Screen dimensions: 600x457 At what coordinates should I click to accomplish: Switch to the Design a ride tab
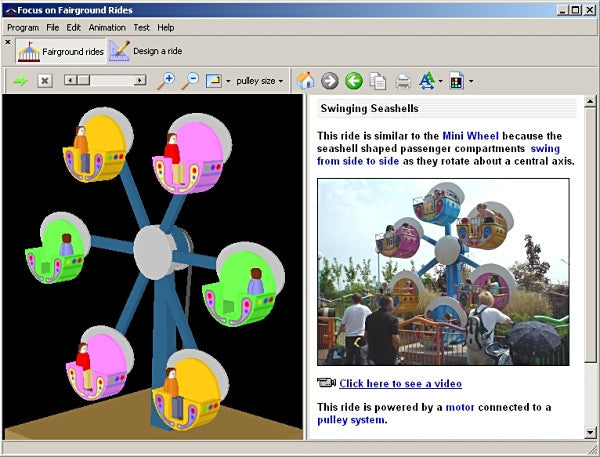146,51
